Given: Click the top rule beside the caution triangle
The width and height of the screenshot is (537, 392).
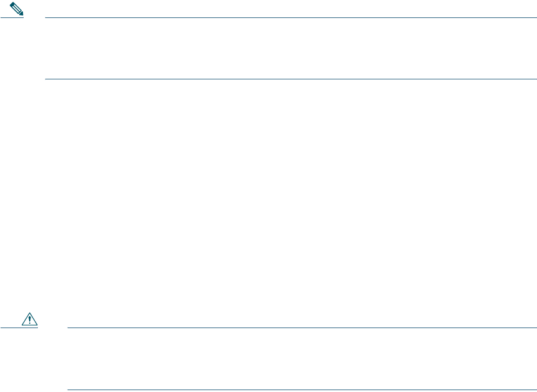Looking at the screenshot, I should point(302,327).
